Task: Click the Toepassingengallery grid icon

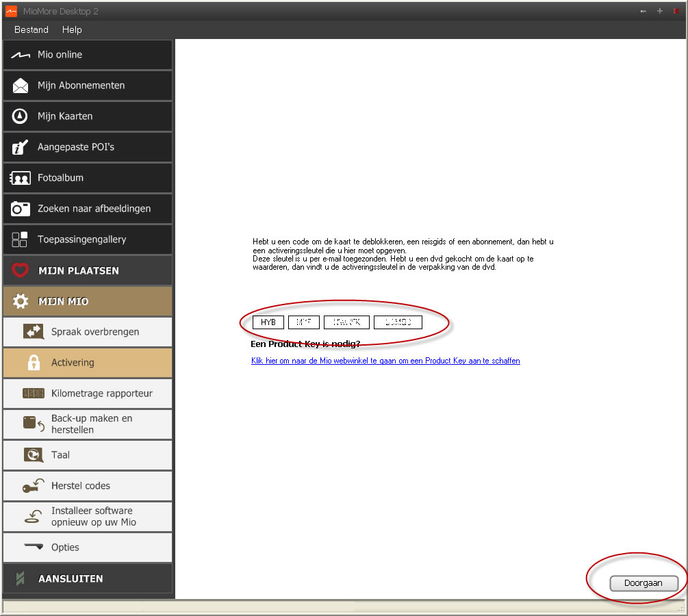Action: pos(20,240)
